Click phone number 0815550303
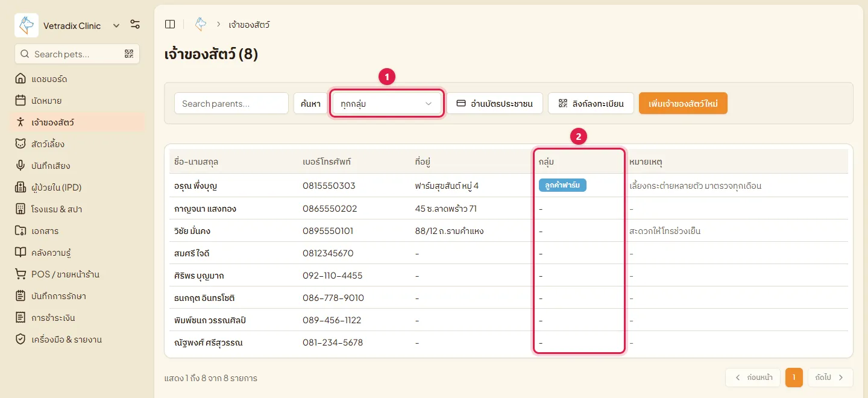 point(329,186)
